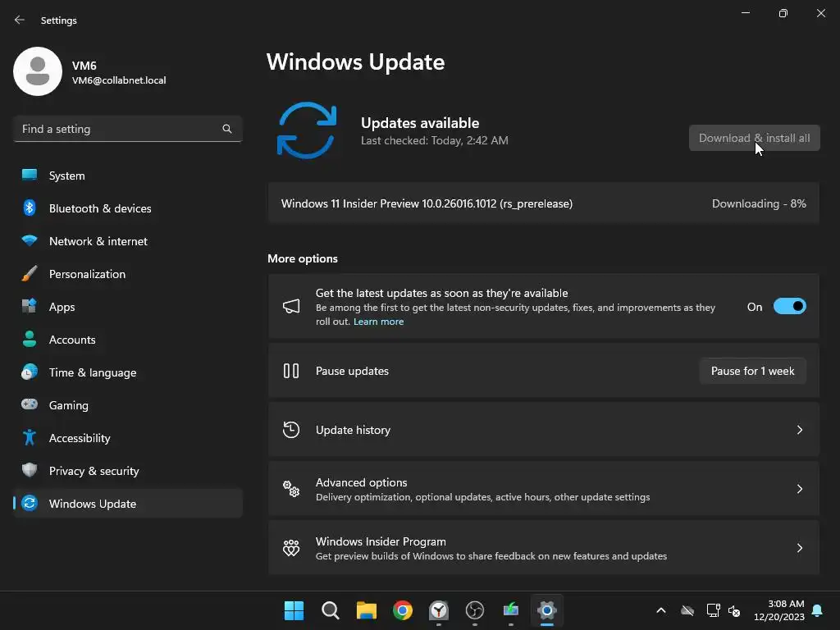Click the Windows 11 Insider Preview update row
840x630 pixels.
[x=544, y=203]
